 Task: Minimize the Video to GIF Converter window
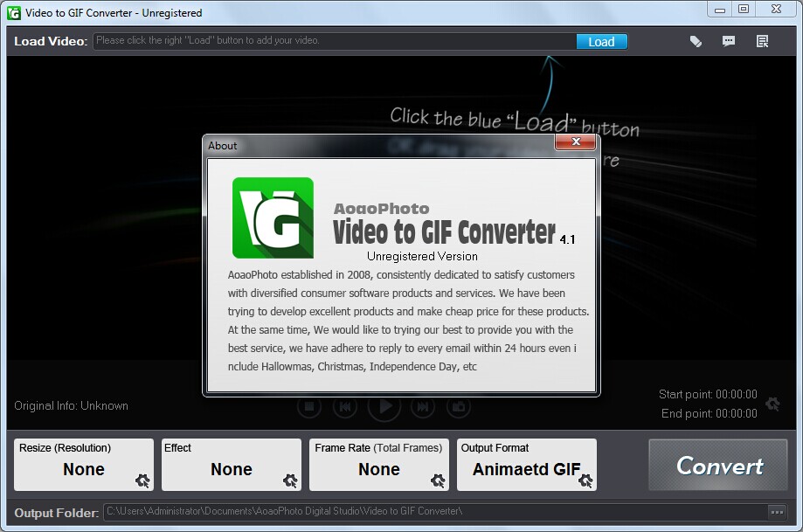[720, 10]
